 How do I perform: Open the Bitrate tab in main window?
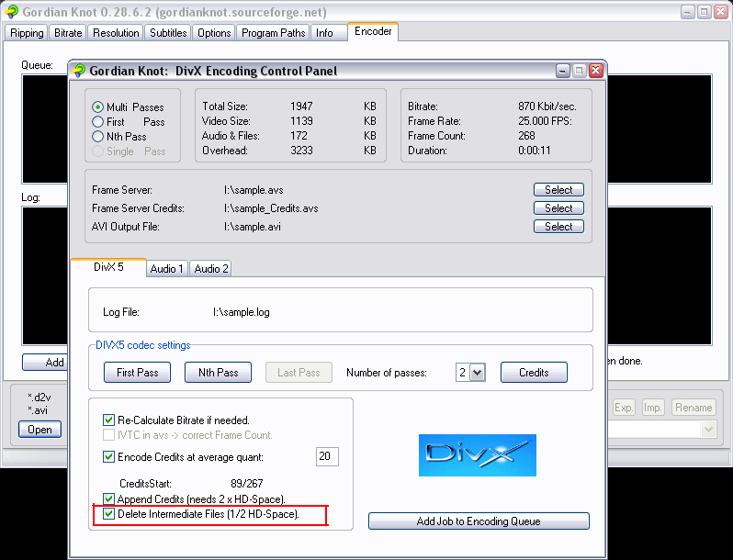coord(68,33)
